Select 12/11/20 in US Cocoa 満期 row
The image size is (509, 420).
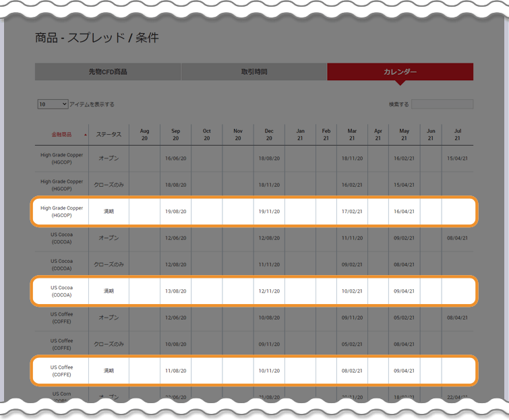click(269, 291)
